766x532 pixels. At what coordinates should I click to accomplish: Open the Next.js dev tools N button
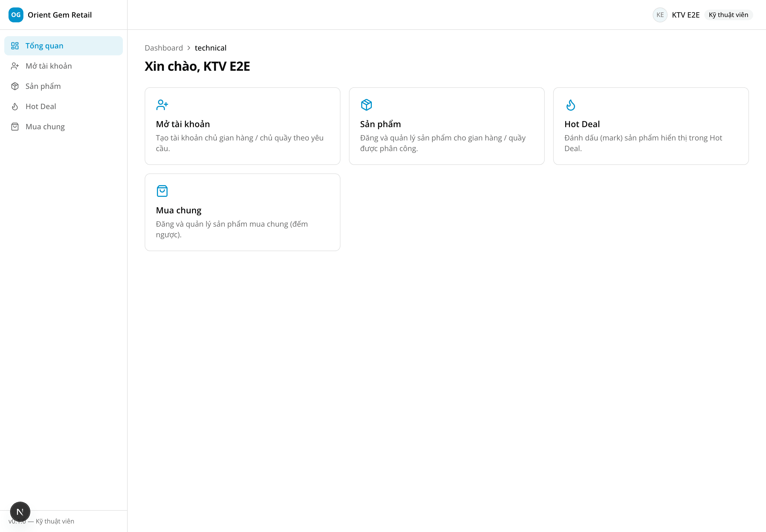[20, 512]
